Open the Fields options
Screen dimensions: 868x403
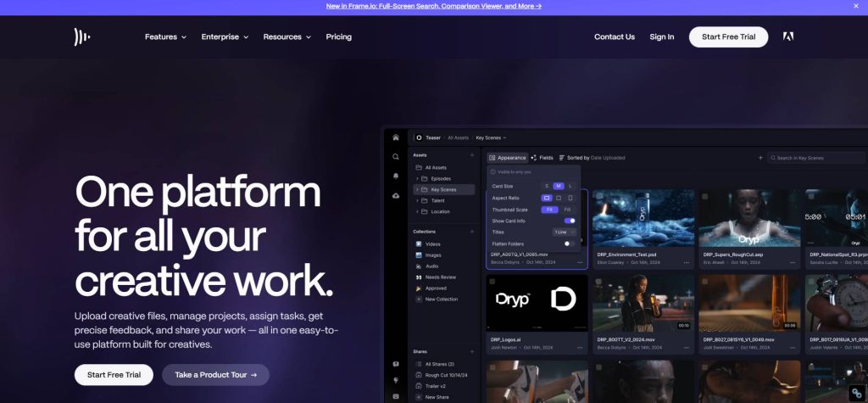542,158
